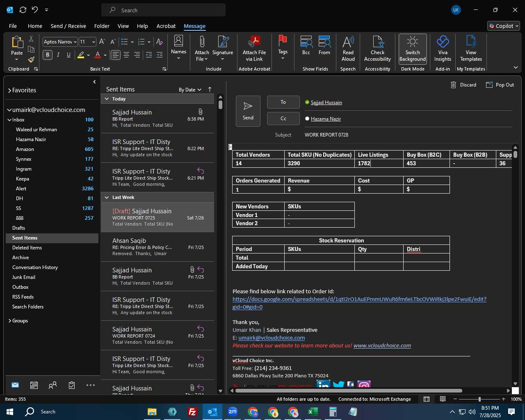Click the Undo icon in title bar
Viewport: 525px width, 420px height.
35,10
